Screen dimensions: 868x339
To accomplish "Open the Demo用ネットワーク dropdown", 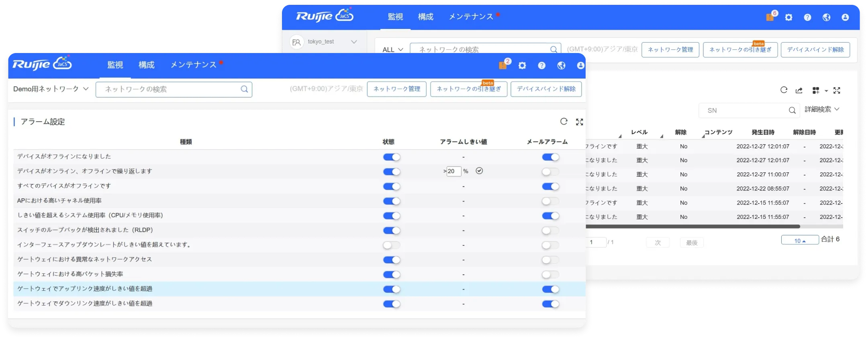I will pyautogui.click(x=51, y=89).
